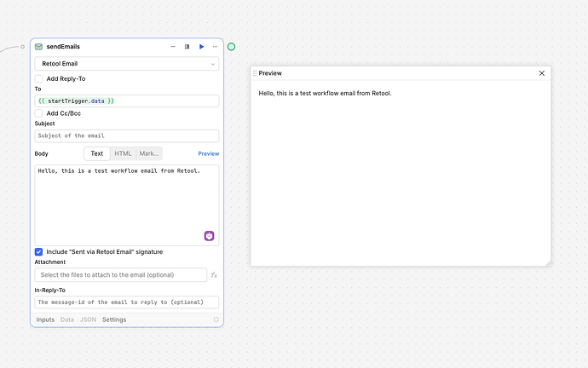Switch Body format to HTML
This screenshot has width=588, height=368.
[x=123, y=153]
